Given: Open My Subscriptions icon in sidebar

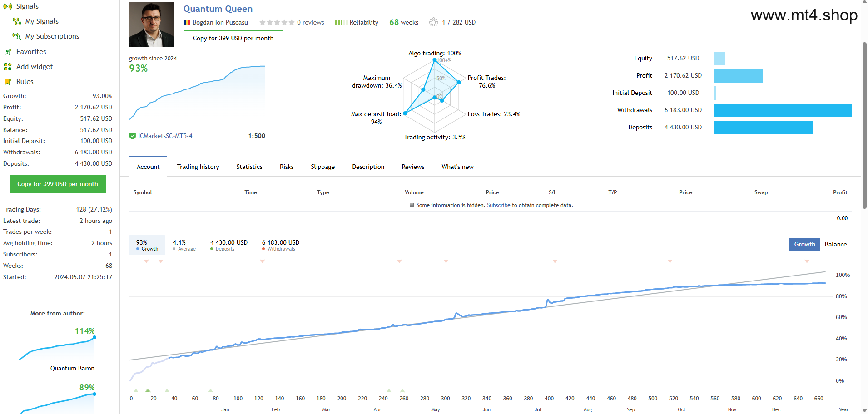Looking at the screenshot, I should click(x=17, y=36).
